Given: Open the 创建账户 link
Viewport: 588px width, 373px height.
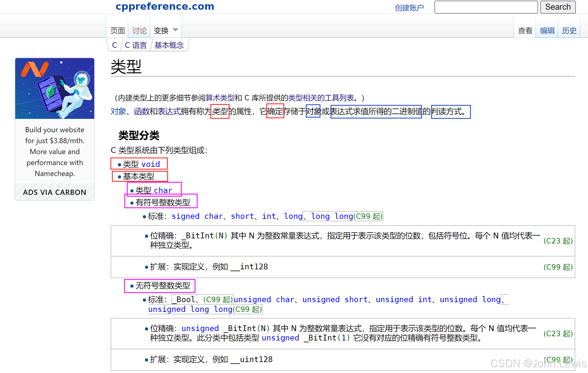Looking at the screenshot, I should tap(409, 8).
